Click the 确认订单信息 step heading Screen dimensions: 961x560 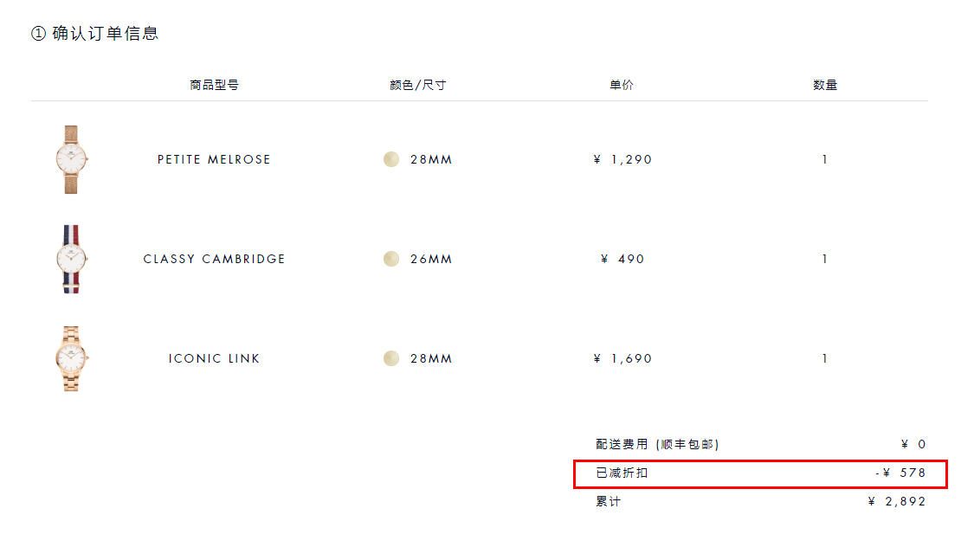coord(95,34)
